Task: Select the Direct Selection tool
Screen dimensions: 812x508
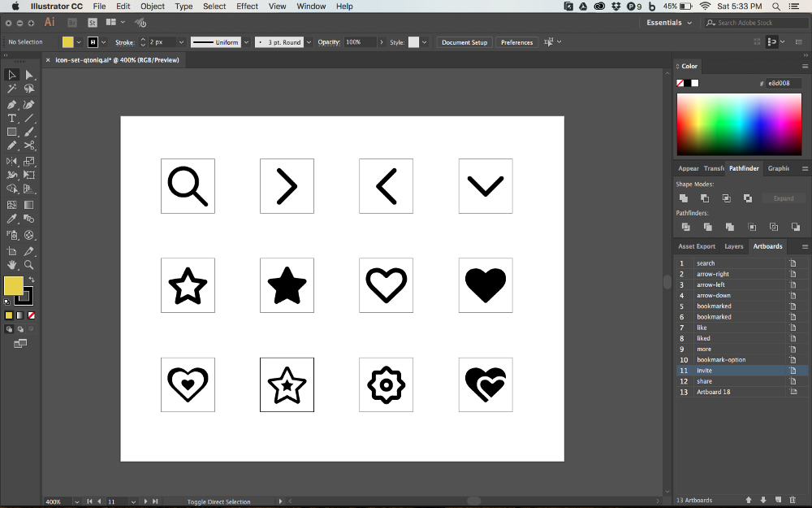Action: pos(29,75)
